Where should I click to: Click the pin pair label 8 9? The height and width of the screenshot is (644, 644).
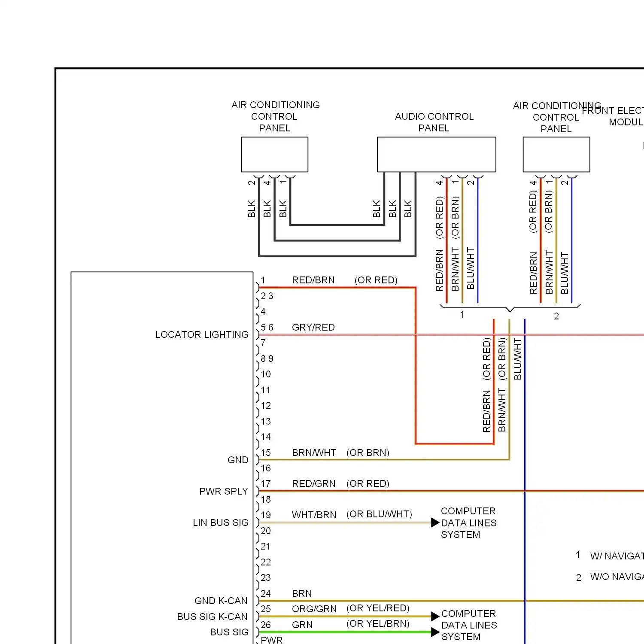[x=267, y=358]
